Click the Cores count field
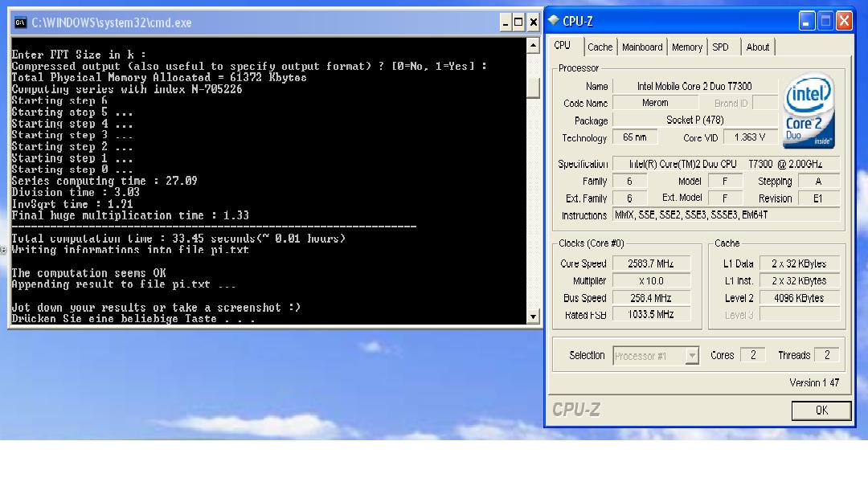The width and height of the screenshot is (868, 482). [x=753, y=355]
